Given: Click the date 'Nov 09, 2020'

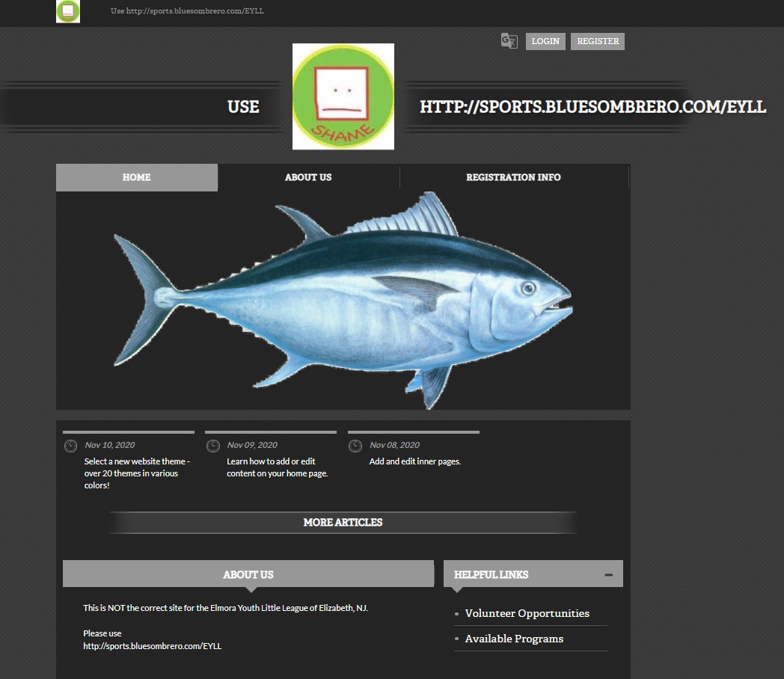Looking at the screenshot, I should (252, 445).
